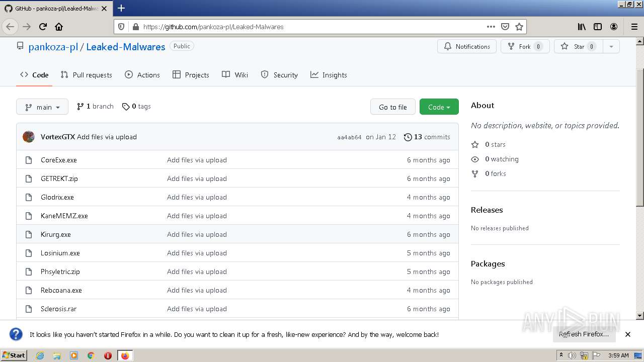Click the file icon beside CoreExe.exe

[x=29, y=160]
